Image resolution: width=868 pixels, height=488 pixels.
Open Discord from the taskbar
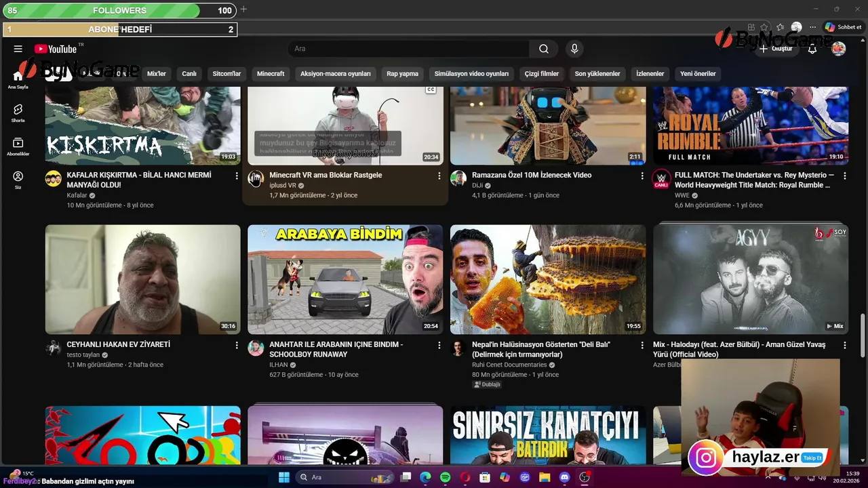point(564,477)
